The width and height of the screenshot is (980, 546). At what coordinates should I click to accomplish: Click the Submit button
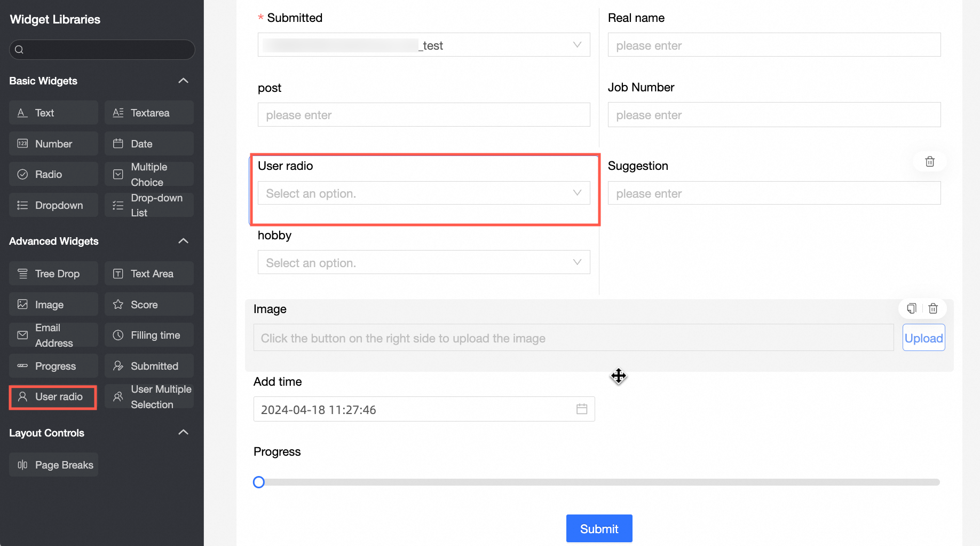(x=599, y=528)
